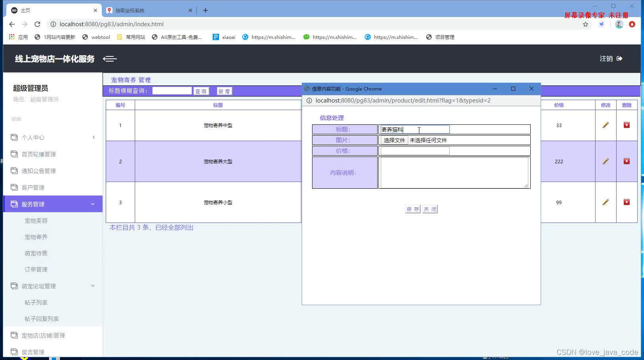
Task: Click the red extension icon in toolbar
Action: (x=632, y=24)
